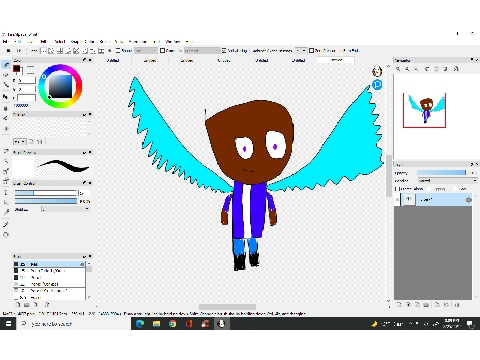Toggle first checkbox in tool options bar
The width and height of the screenshot is (480, 360).
[x=118, y=51]
